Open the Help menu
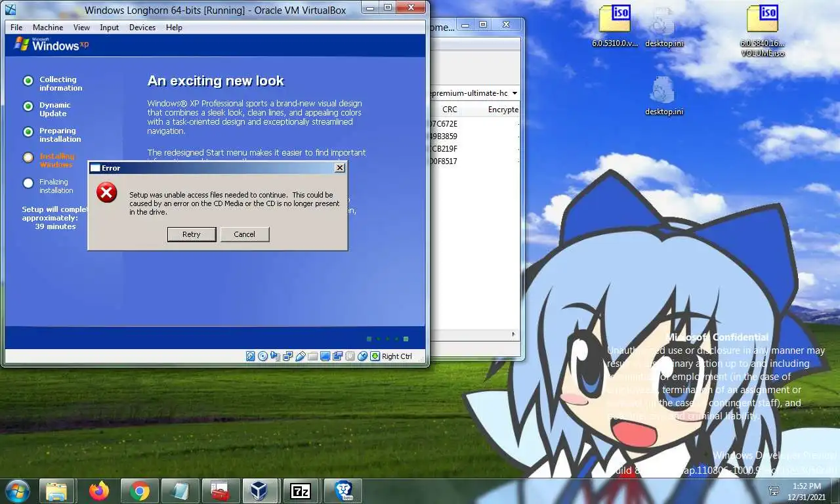Screen dimensions: 840x504 174,28
